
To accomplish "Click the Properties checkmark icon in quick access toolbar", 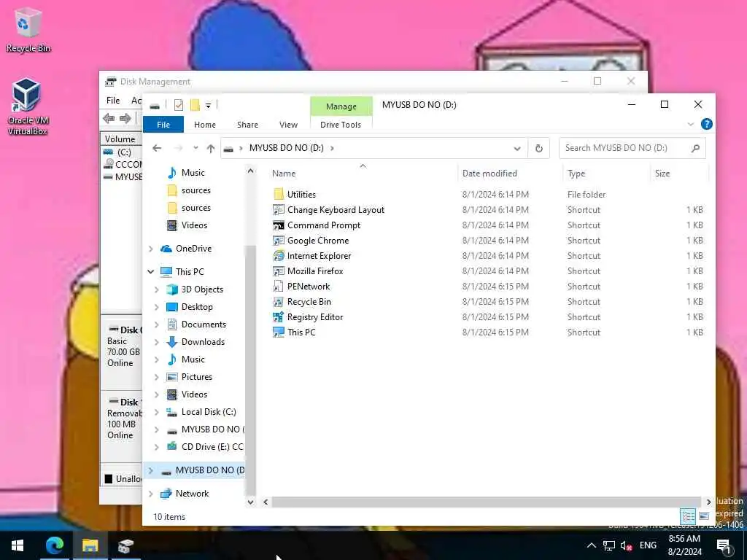I will [179, 105].
